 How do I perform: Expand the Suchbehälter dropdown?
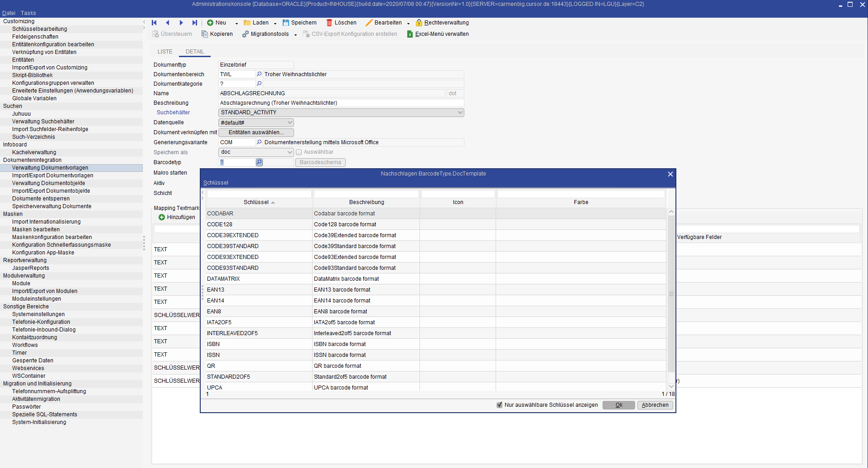(x=460, y=112)
